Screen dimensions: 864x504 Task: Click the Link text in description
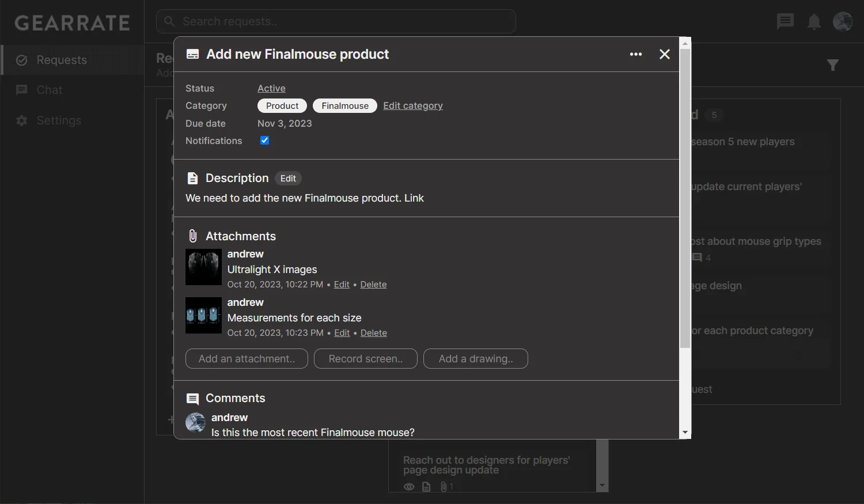point(414,198)
